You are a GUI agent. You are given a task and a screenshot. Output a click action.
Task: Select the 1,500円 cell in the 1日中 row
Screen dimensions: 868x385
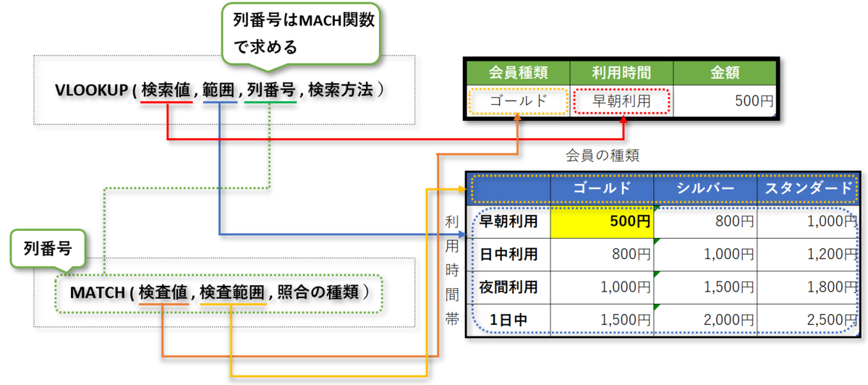pyautogui.click(x=602, y=320)
